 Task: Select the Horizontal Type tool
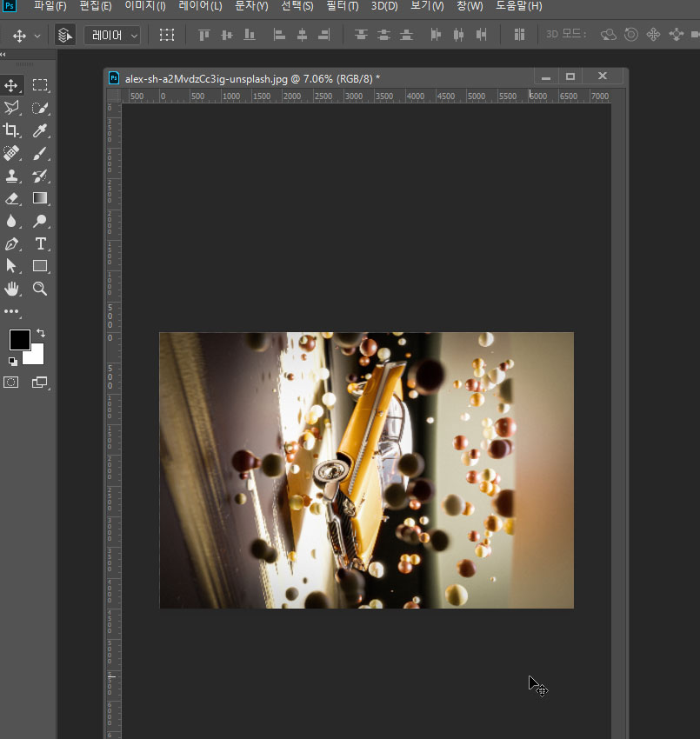pyautogui.click(x=40, y=243)
